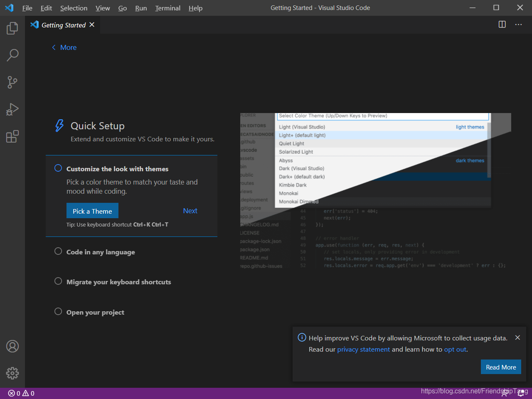The width and height of the screenshot is (532, 399).
Task: Open the Explorer view in activity bar
Action: pyautogui.click(x=12, y=28)
